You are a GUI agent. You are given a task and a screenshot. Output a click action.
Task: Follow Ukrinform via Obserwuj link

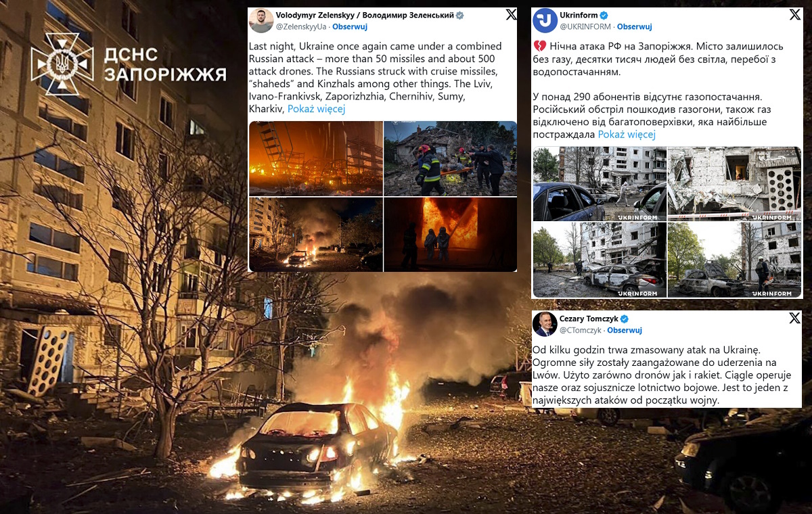[635, 27]
